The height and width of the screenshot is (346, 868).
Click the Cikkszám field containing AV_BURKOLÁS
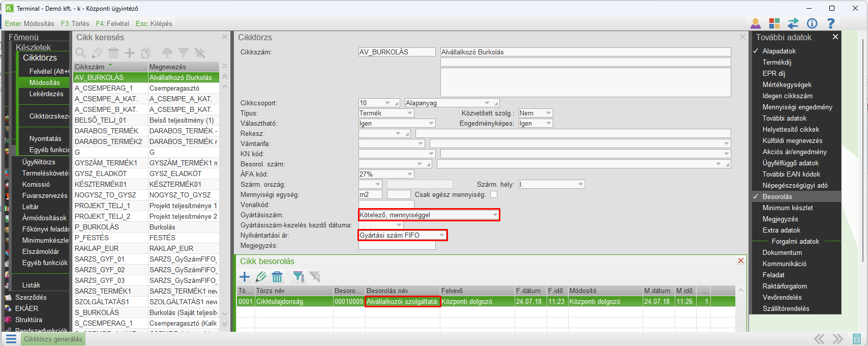point(397,52)
